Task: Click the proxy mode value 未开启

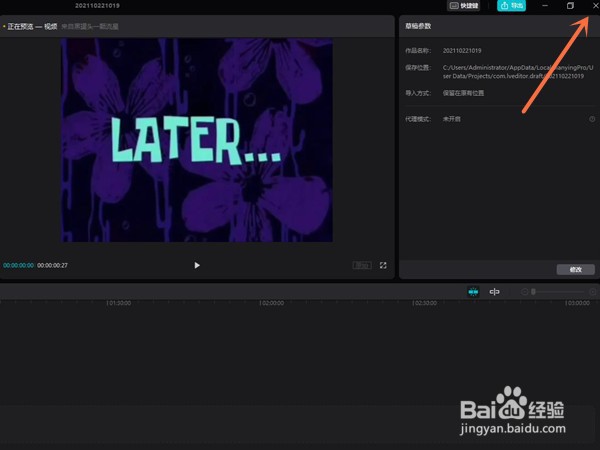Action: (x=452, y=119)
